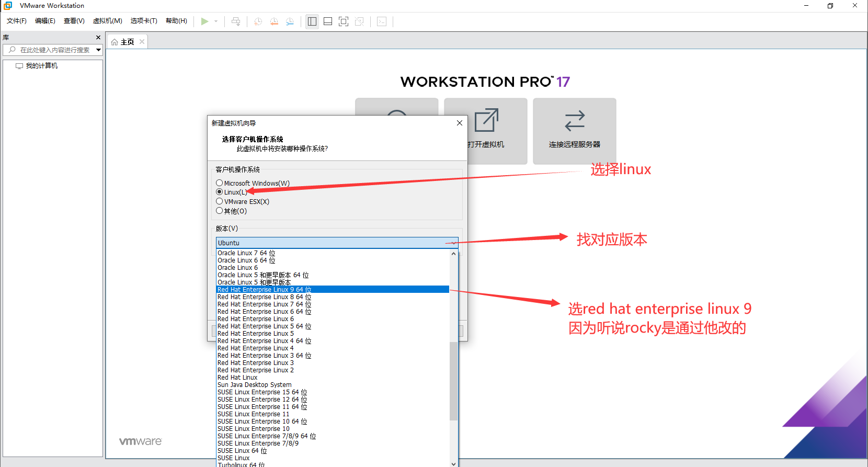The image size is (868, 467).
Task: Choose Red Hat Enterprise Linux 8 64 位
Action: [333, 297]
